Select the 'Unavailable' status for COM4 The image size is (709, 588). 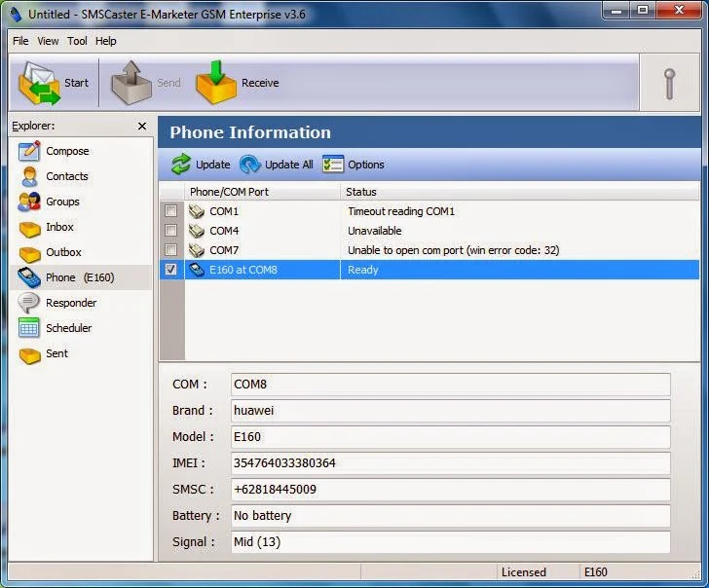[374, 231]
